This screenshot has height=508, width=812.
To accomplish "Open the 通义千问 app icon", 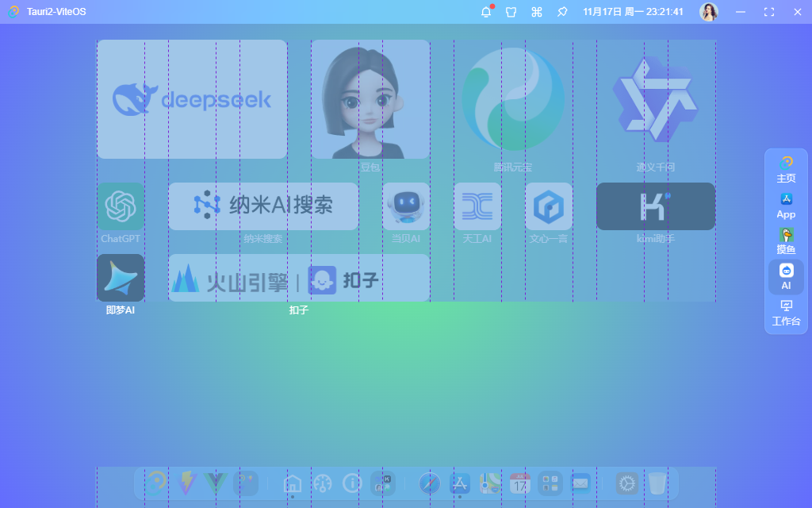I will point(656,98).
